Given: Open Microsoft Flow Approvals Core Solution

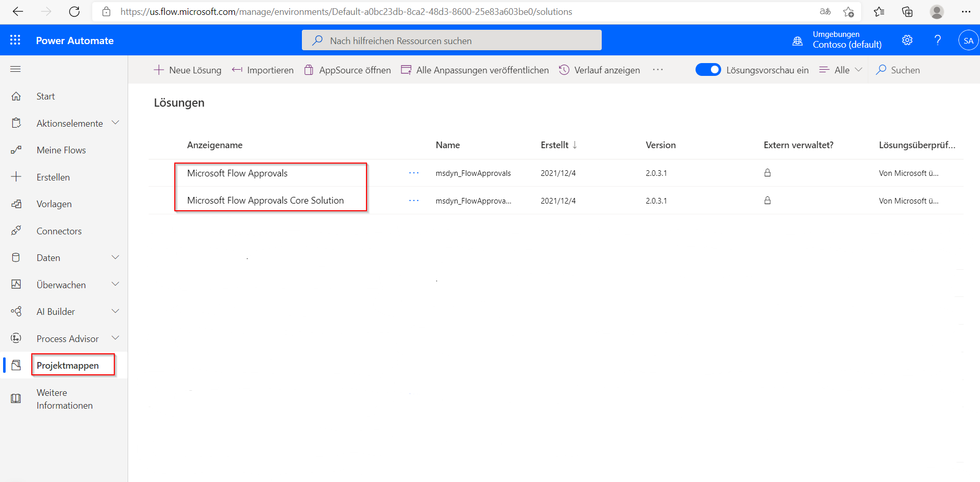Looking at the screenshot, I should coord(266,200).
